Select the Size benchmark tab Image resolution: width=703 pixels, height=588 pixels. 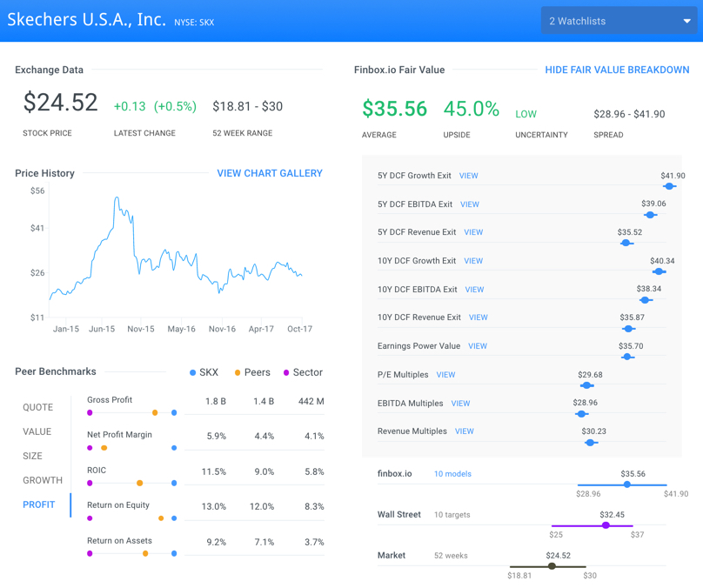point(32,456)
